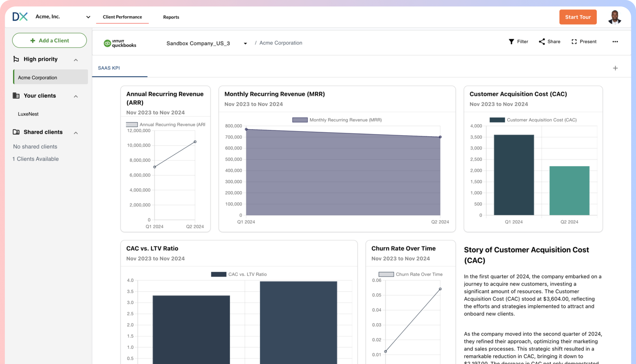The height and width of the screenshot is (364, 636).
Task: Click the Present fullscreen icon
Action: tap(574, 42)
